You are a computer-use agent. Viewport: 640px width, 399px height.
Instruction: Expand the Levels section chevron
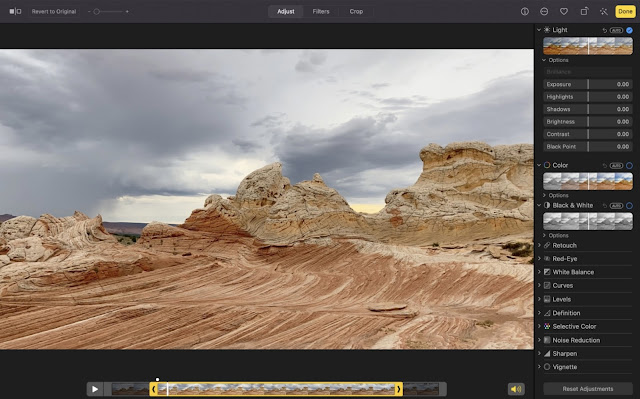tap(539, 299)
